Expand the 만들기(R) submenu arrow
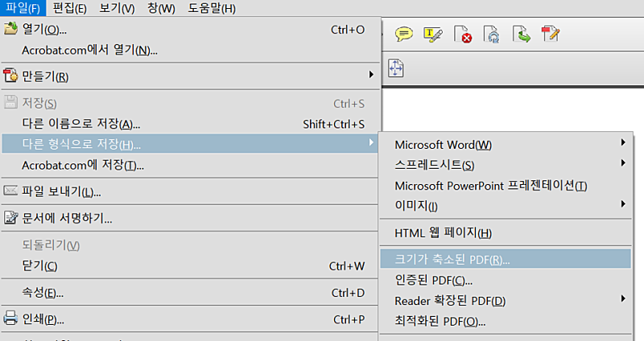The width and height of the screenshot is (644, 341). tap(371, 75)
